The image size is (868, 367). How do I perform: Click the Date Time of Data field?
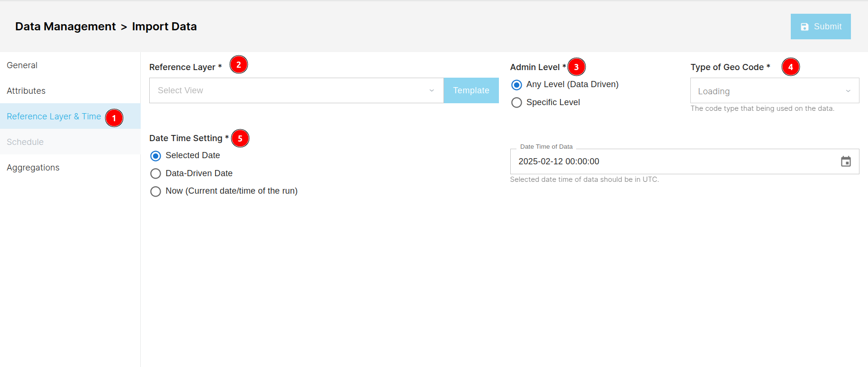(685, 161)
